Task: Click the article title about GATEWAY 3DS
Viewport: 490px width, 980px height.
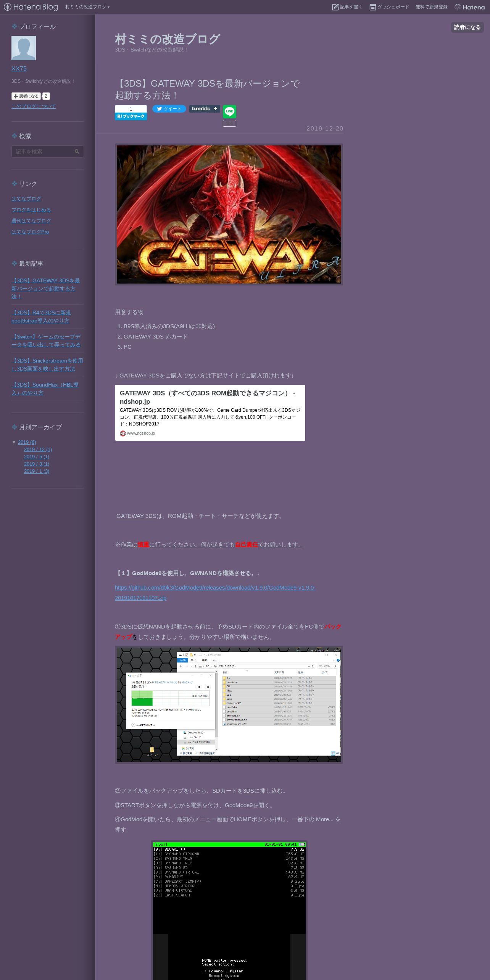Action: coord(207,90)
